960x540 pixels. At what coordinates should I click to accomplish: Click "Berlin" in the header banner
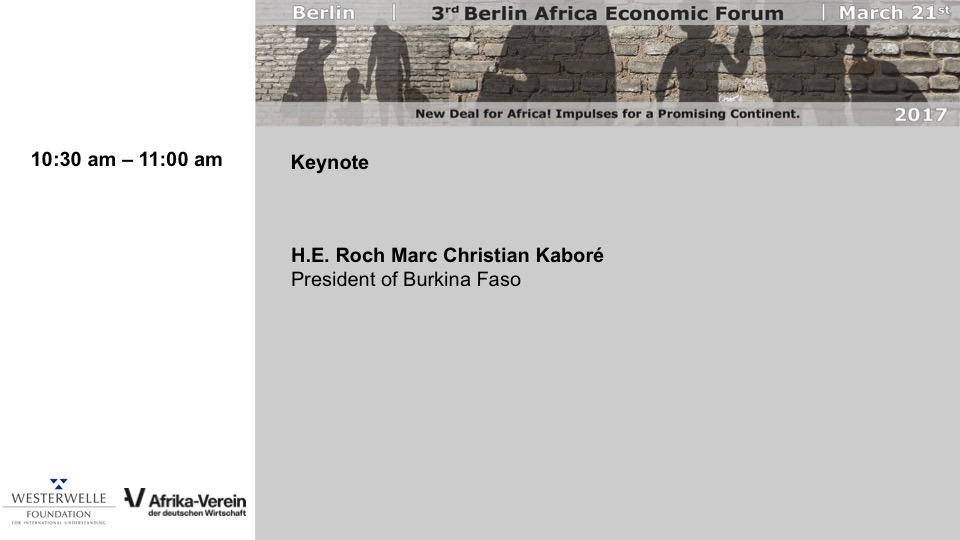(323, 13)
